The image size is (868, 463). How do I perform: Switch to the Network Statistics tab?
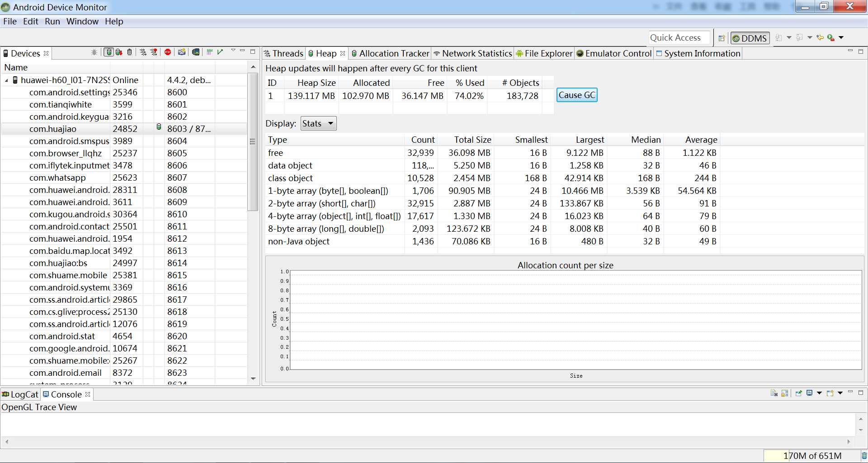[x=473, y=53]
